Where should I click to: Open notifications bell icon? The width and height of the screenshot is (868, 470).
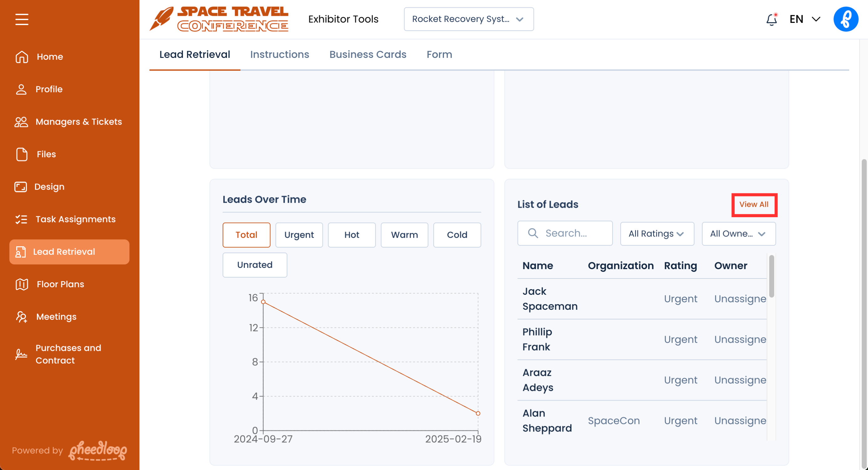pyautogui.click(x=771, y=19)
